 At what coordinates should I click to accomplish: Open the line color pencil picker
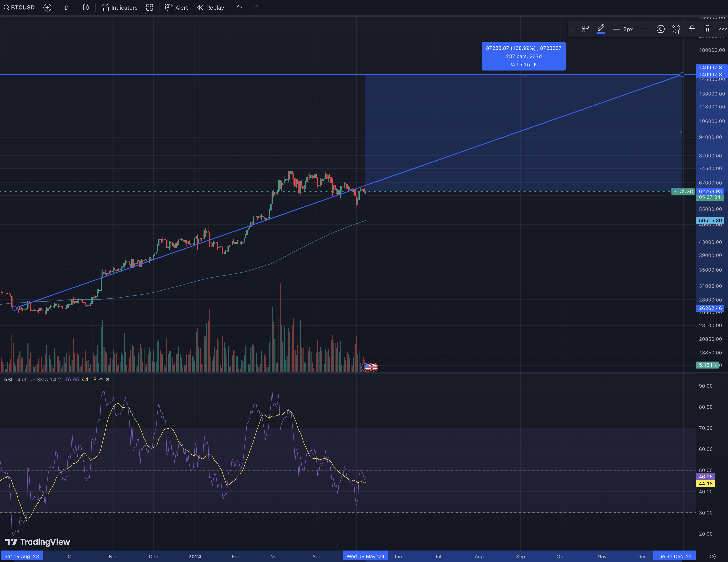pyautogui.click(x=601, y=29)
